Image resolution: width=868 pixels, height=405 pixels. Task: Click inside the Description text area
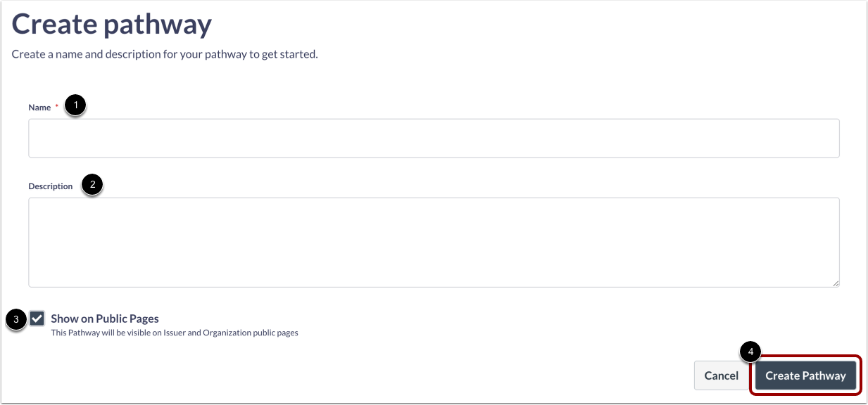434,242
